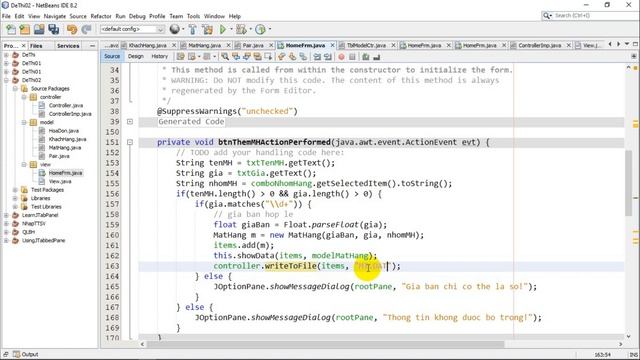Expand the Test Packages node
The image size is (640, 360).
15,190
